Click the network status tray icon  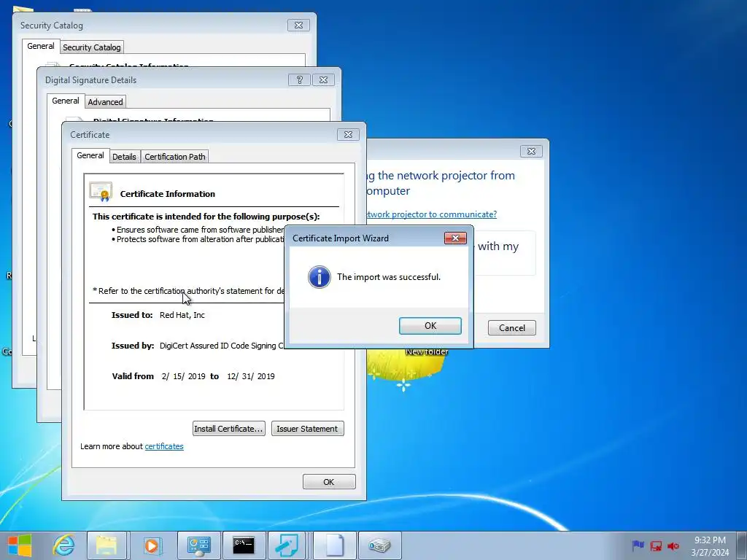(656, 545)
